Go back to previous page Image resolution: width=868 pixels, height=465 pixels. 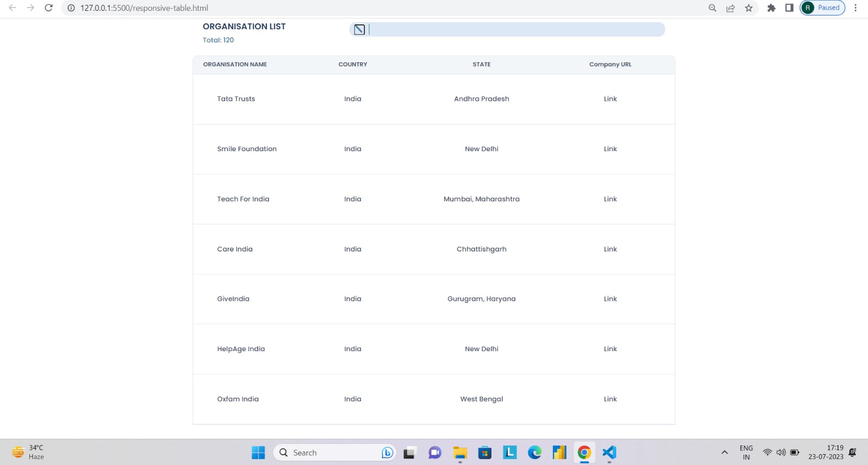coord(12,8)
